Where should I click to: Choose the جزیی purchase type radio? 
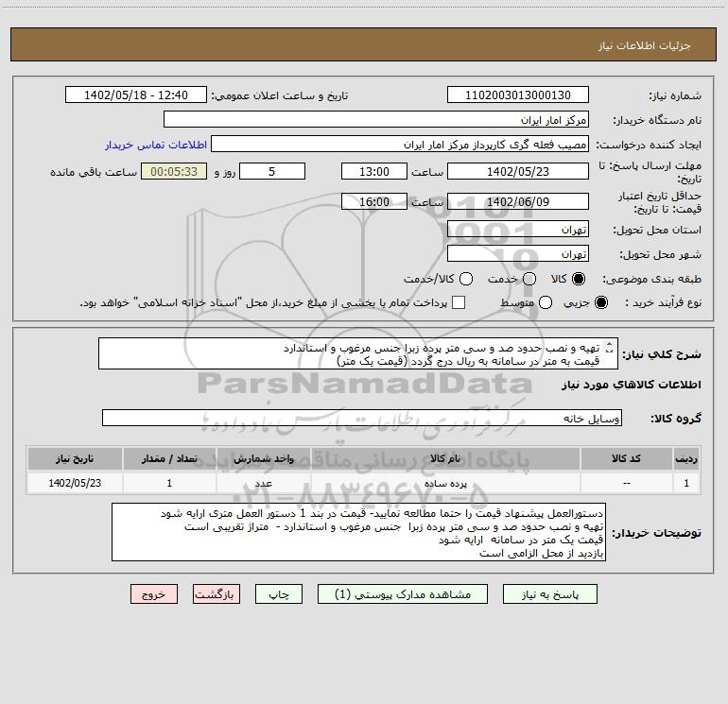coord(600,303)
